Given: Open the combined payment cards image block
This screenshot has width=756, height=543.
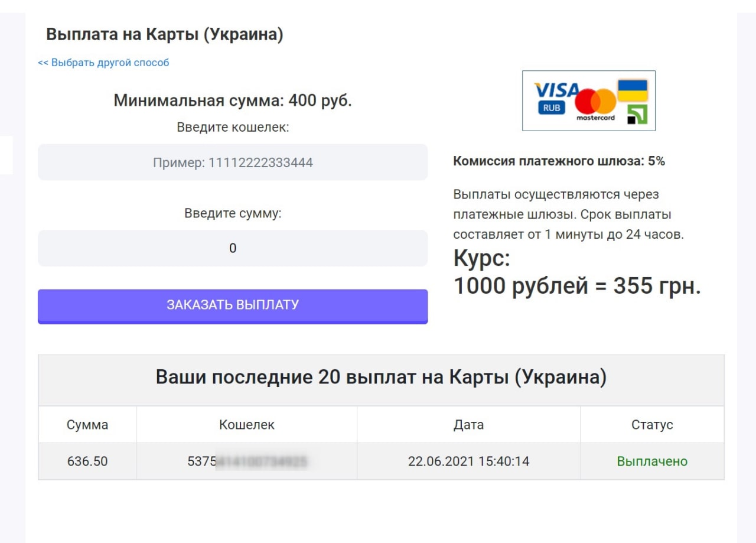Looking at the screenshot, I should pos(588,100).
